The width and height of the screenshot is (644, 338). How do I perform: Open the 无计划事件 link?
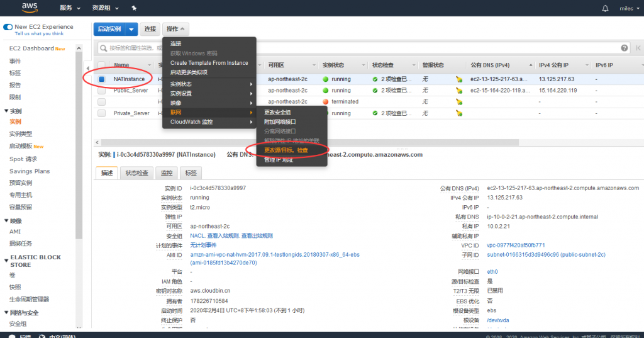203,245
